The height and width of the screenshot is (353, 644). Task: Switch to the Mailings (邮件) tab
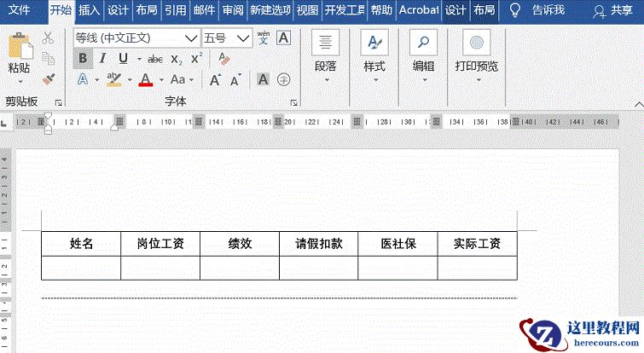[x=204, y=10]
